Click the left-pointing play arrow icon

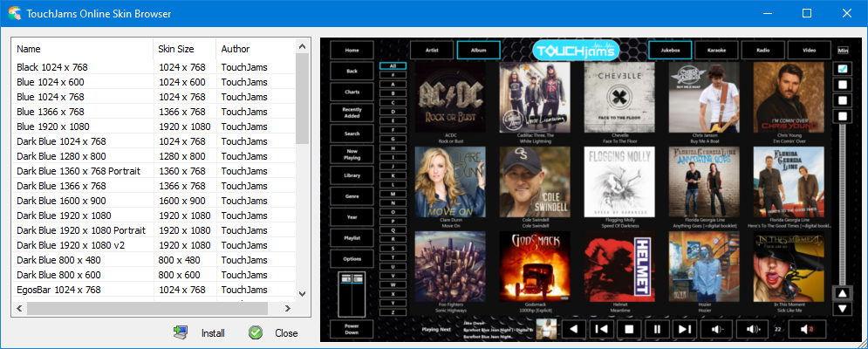click(x=572, y=329)
